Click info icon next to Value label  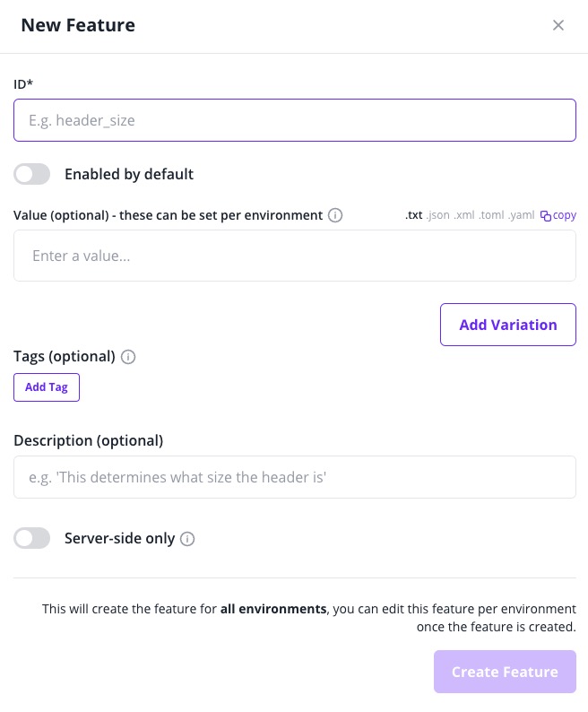coord(335,215)
